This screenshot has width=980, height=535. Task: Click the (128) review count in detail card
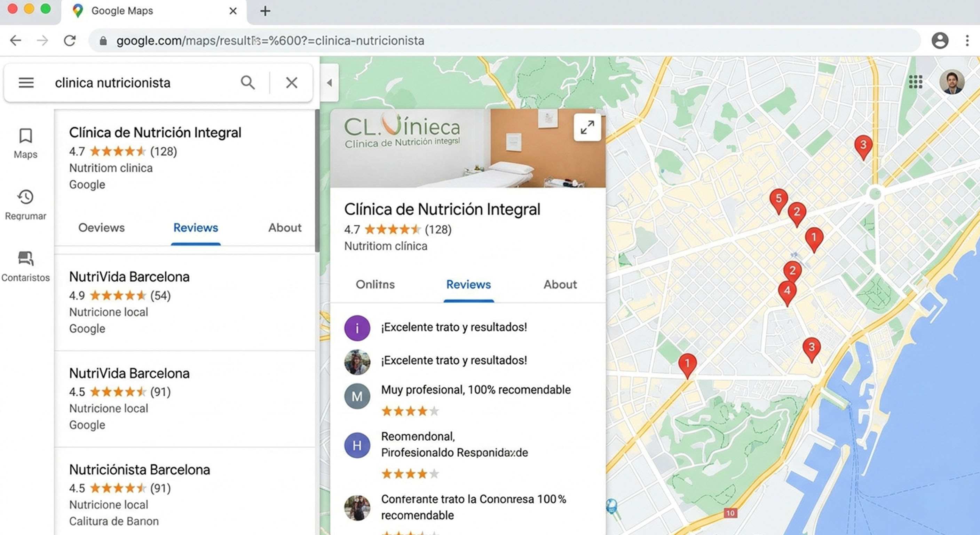click(438, 230)
